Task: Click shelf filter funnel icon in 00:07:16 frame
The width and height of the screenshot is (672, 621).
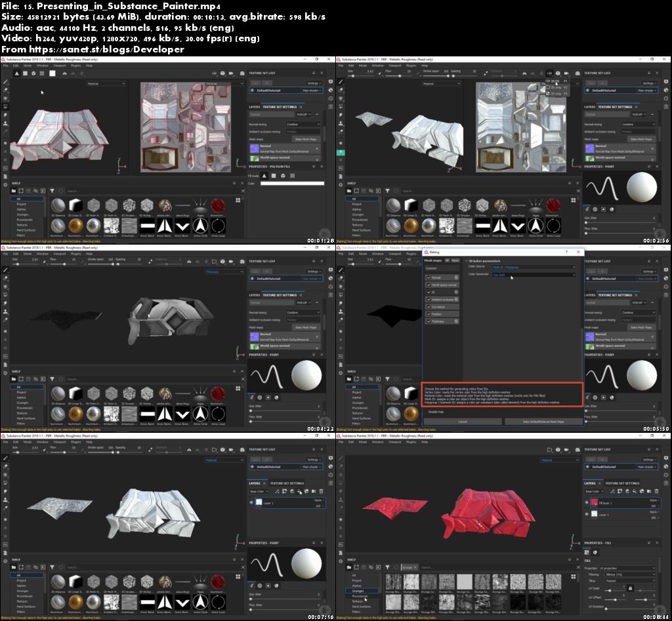Action: 52,567
